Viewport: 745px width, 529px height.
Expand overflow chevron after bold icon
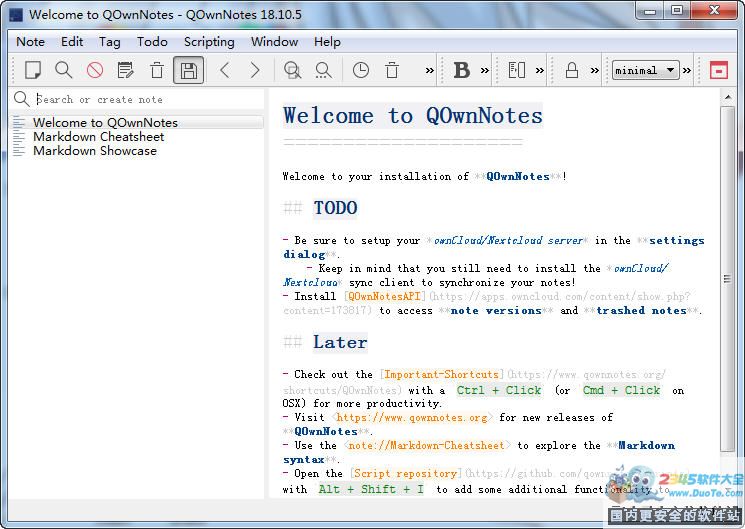click(x=485, y=71)
